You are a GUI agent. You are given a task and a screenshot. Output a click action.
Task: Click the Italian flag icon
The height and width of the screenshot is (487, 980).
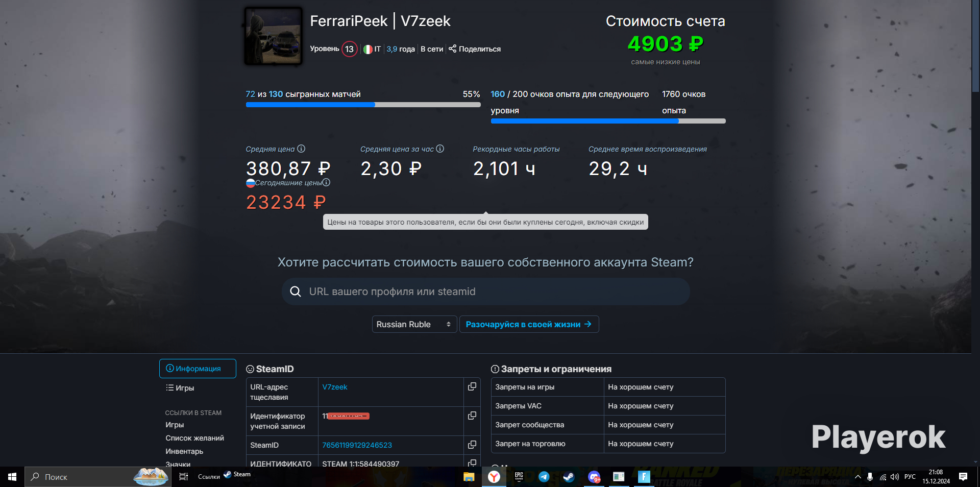point(367,50)
